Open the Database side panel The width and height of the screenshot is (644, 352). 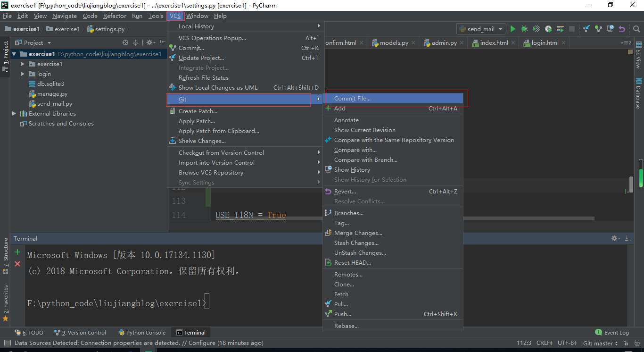click(639, 93)
